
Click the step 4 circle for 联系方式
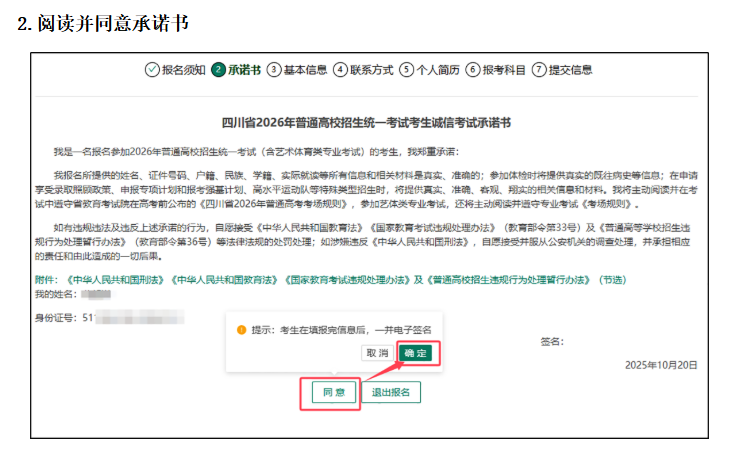(340, 70)
